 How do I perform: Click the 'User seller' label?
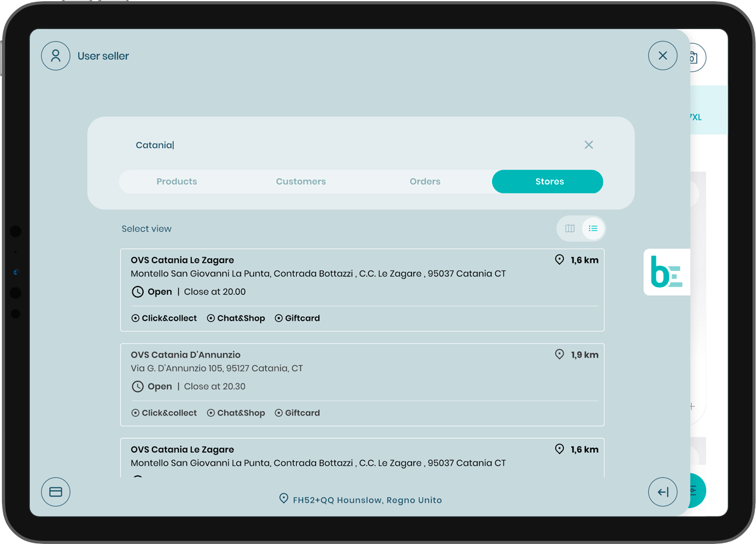click(x=103, y=56)
